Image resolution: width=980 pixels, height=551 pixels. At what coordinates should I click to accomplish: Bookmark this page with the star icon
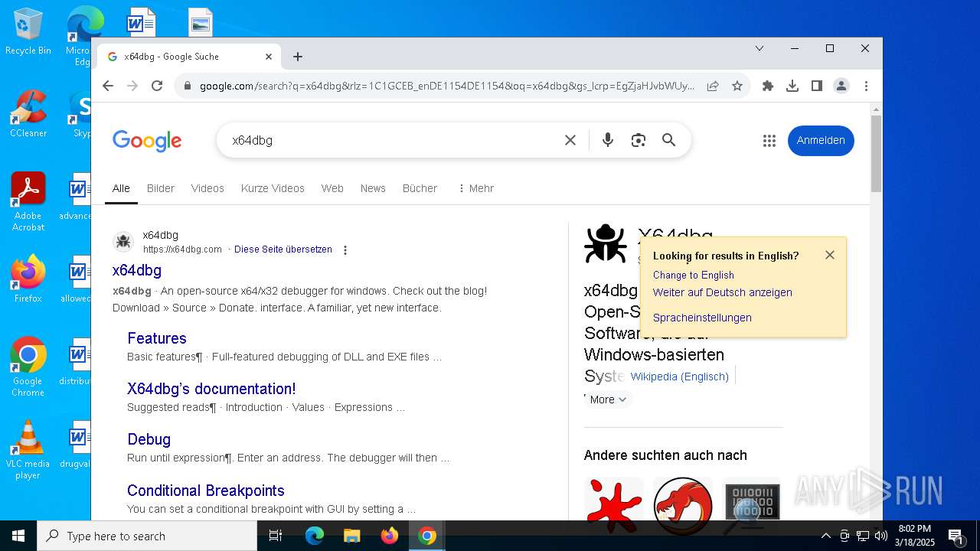[x=737, y=86]
